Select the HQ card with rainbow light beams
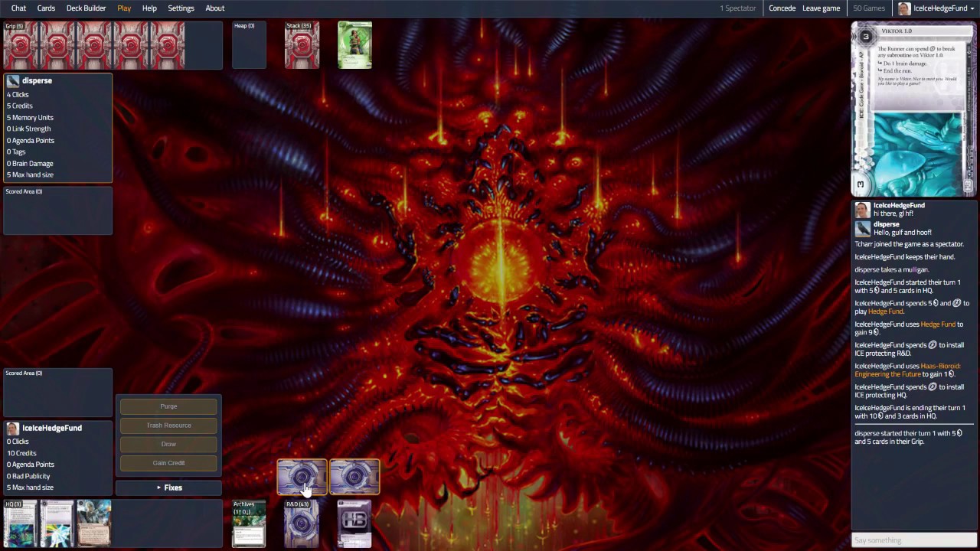980x551 pixels. coord(57,524)
